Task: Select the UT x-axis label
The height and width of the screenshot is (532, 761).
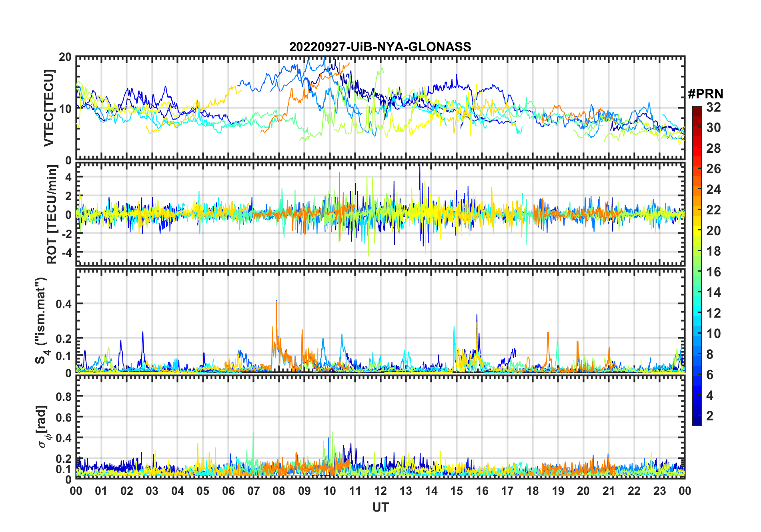Action: (380, 507)
